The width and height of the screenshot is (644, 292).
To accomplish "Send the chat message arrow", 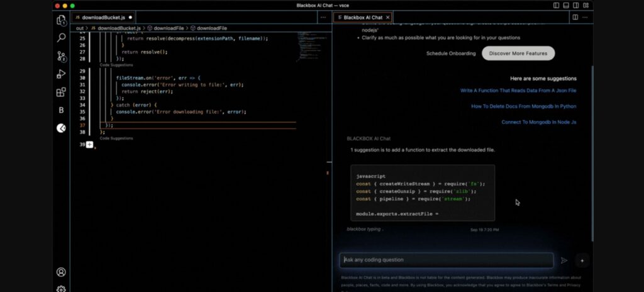I will point(564,261).
